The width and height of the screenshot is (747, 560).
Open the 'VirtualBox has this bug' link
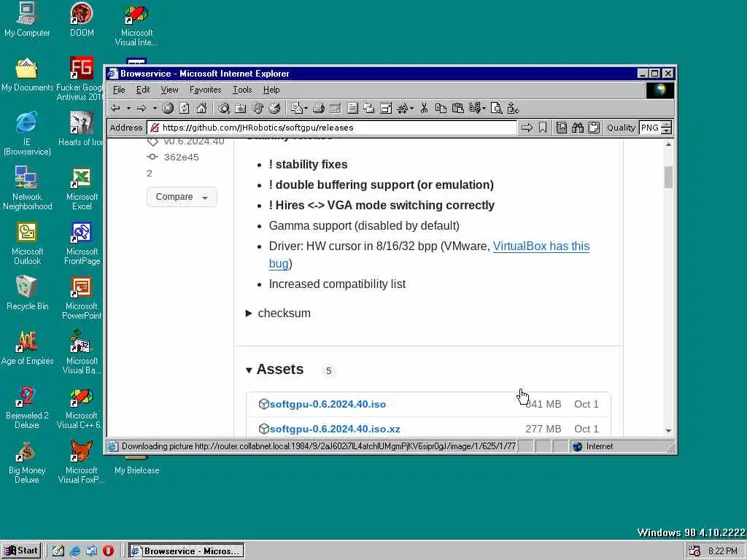click(x=541, y=246)
